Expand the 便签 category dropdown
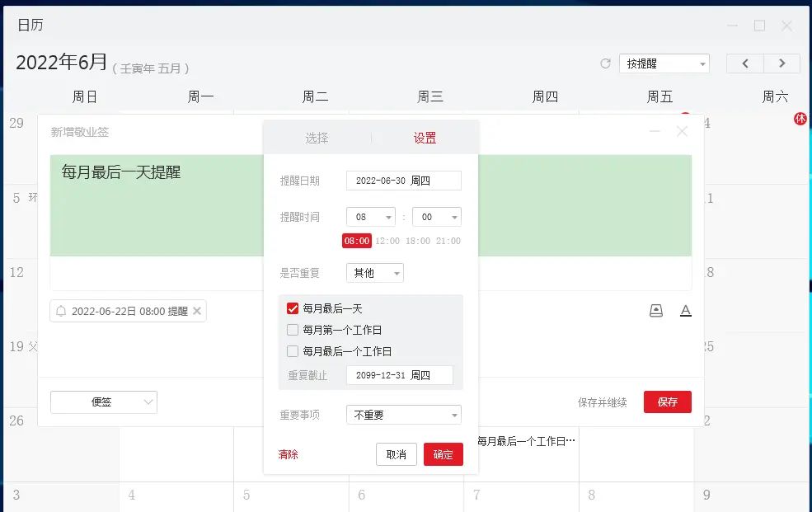The image size is (812, 512). (x=103, y=402)
